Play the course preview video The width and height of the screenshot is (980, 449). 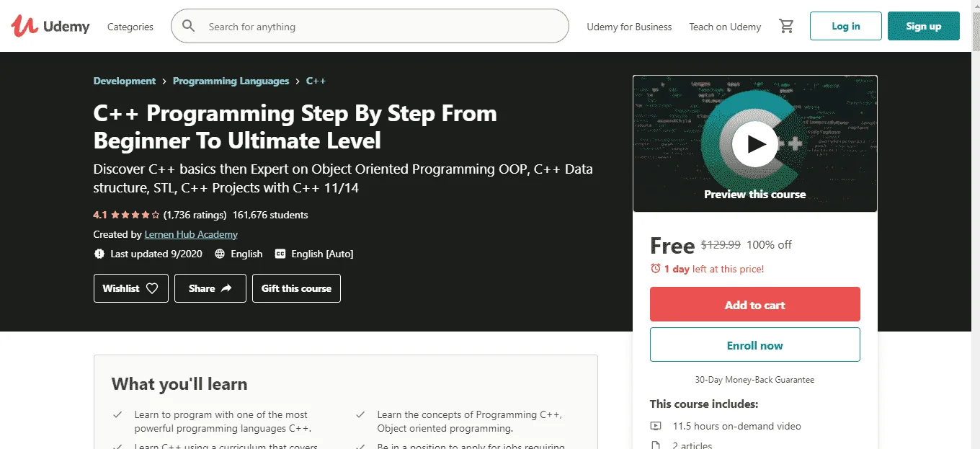754,144
